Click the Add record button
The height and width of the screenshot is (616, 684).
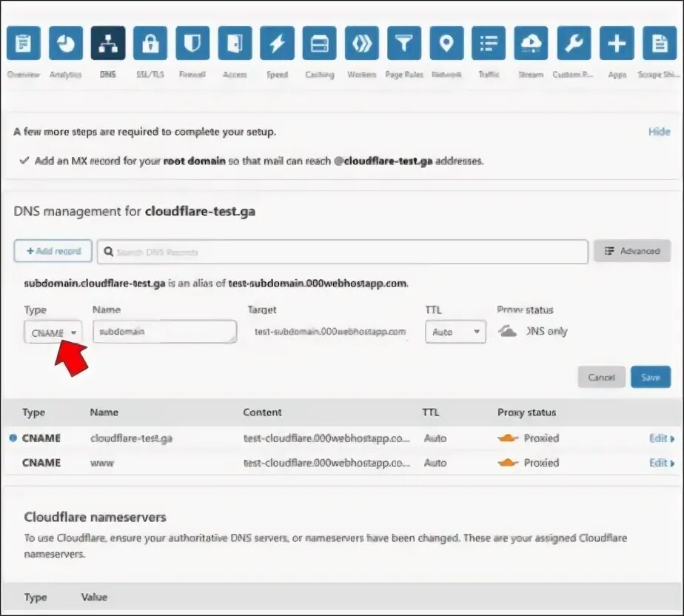pyautogui.click(x=53, y=251)
